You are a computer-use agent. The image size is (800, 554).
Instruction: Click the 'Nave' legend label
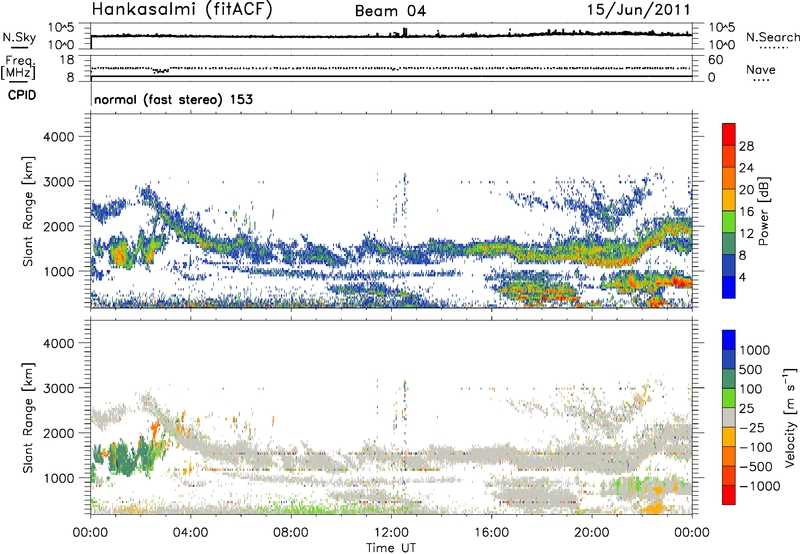(x=761, y=69)
